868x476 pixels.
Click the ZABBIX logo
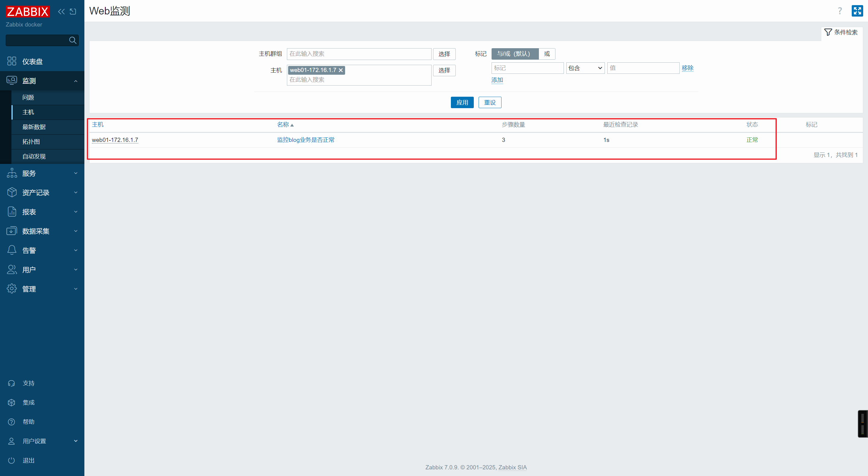(x=28, y=12)
